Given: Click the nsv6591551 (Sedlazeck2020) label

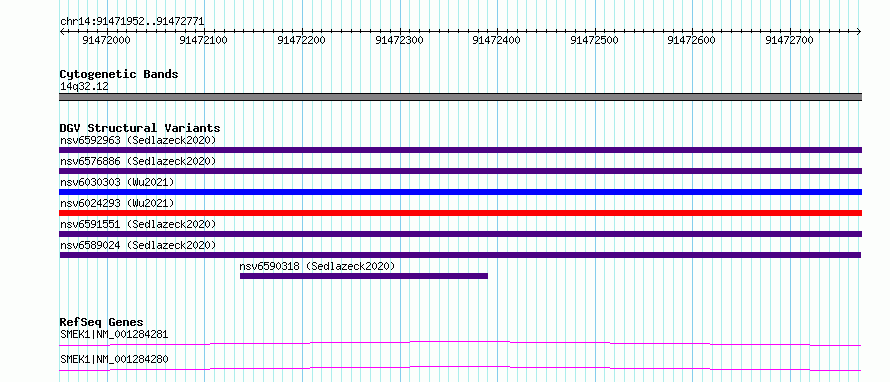Looking at the screenshot, I should coord(138,224).
